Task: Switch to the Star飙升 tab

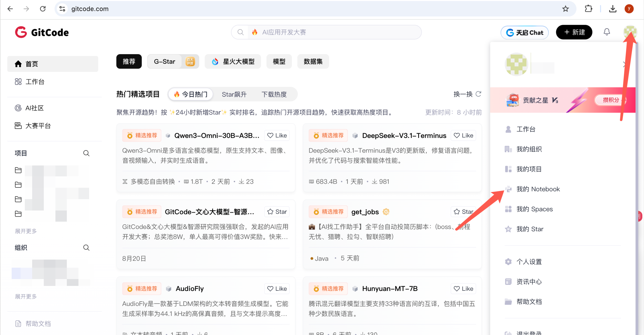Action: 234,94
